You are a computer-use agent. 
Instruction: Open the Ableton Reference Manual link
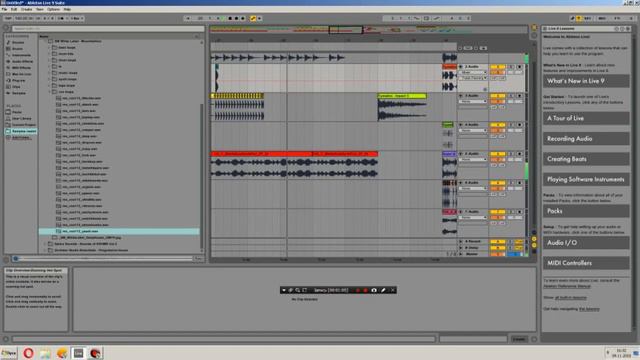click(567, 286)
